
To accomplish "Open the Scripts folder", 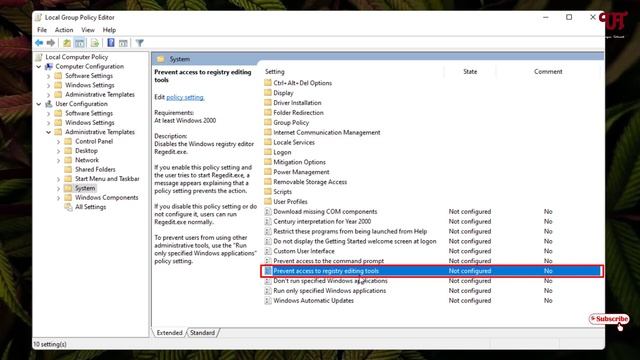I will coord(282,192).
